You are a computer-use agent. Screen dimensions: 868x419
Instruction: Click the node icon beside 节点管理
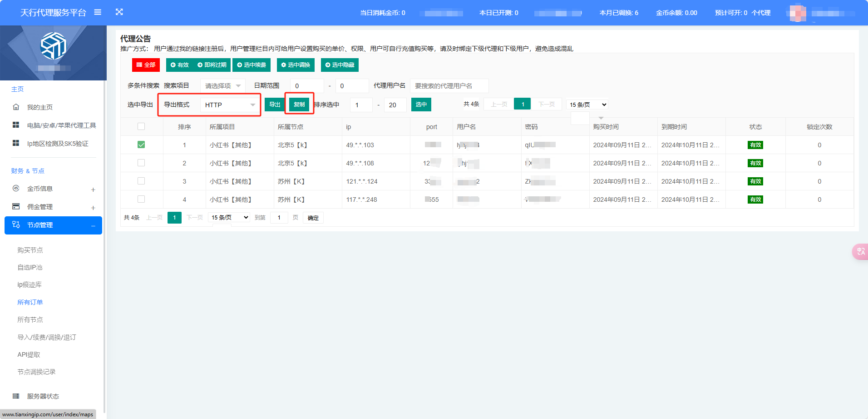pyautogui.click(x=16, y=224)
